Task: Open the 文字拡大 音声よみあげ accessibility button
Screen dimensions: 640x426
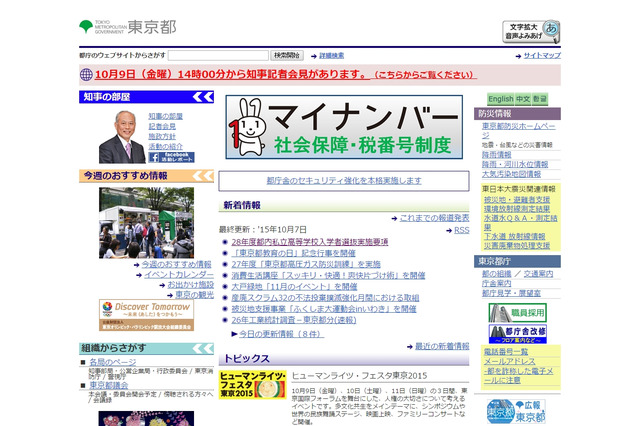Action: tap(531, 32)
